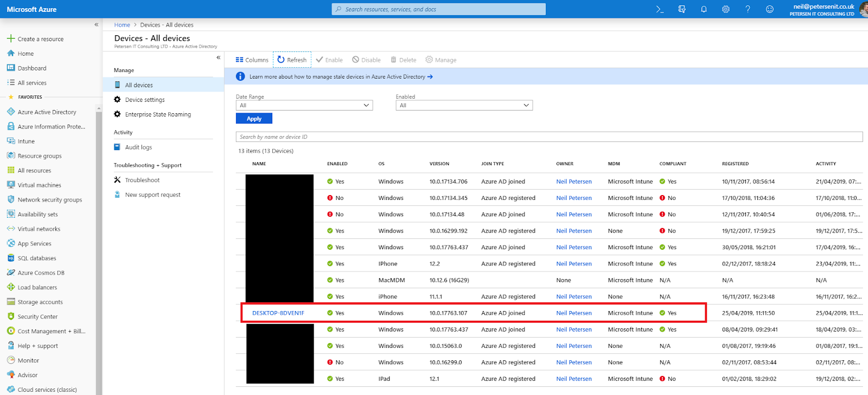Open stale devices learn more link

click(341, 77)
